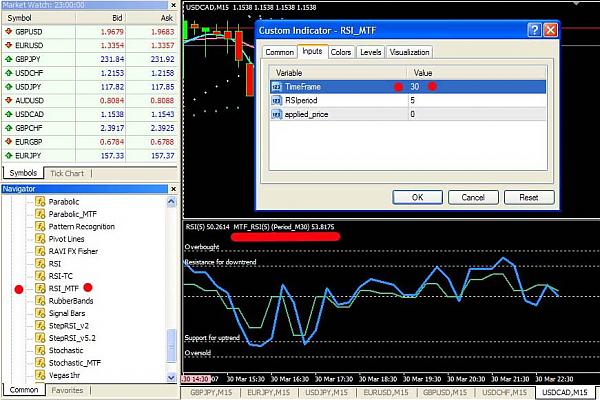Click the Pattern Recognition indicator icon

[x=40, y=226]
